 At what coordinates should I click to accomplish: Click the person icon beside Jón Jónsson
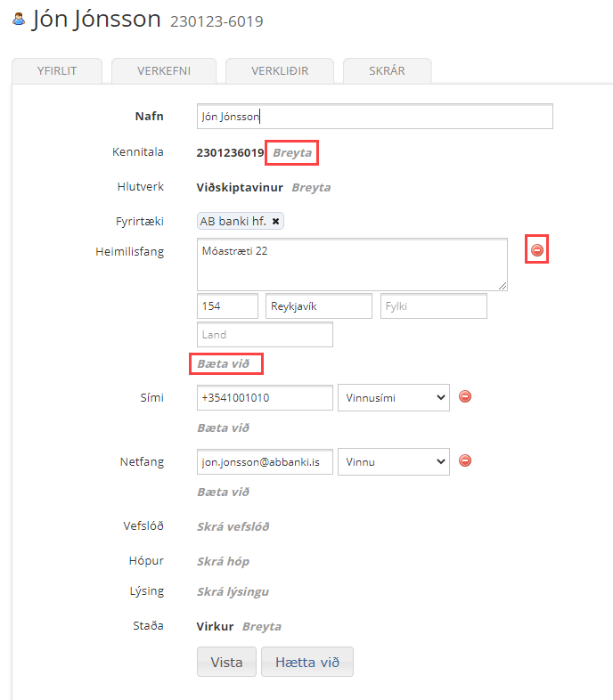coord(18,19)
